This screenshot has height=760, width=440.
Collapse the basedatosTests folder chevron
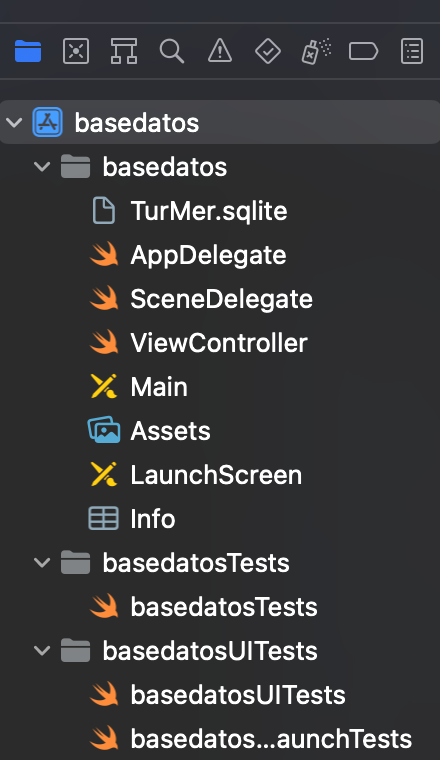click(x=42, y=563)
